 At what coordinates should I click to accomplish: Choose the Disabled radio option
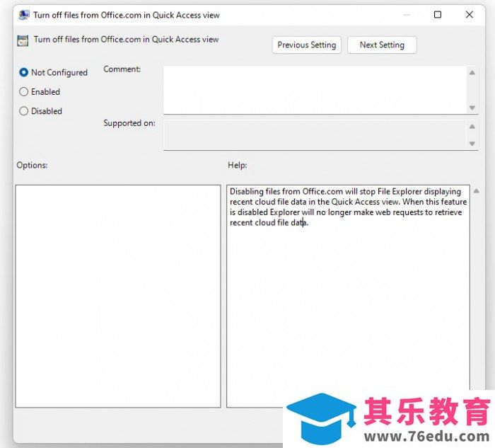24,111
